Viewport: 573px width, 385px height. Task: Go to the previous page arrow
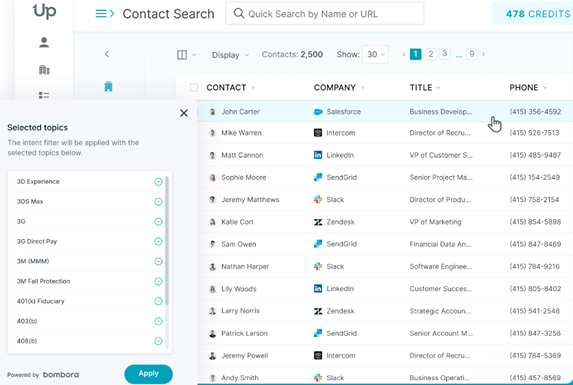(404, 54)
